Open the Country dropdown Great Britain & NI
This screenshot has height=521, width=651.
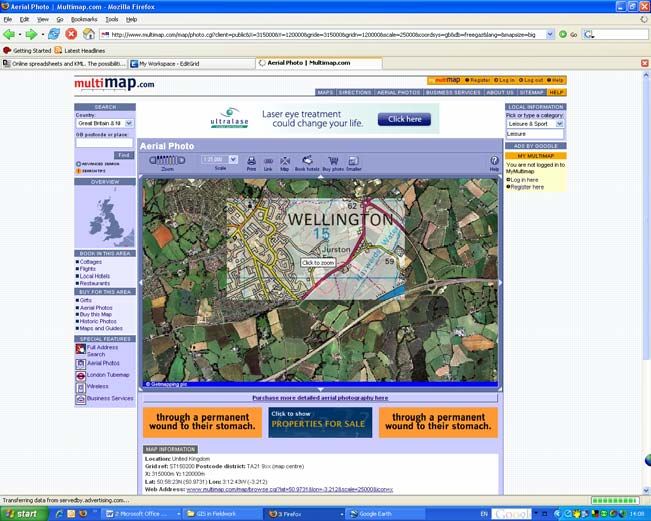pyautogui.click(x=105, y=123)
